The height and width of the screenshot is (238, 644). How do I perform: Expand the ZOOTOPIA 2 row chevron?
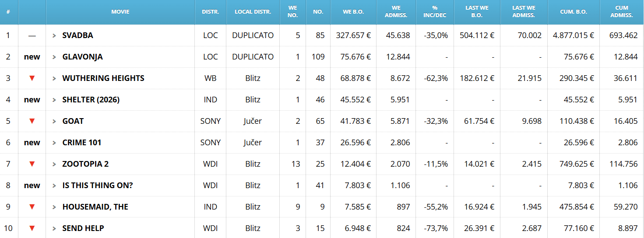coord(54,164)
